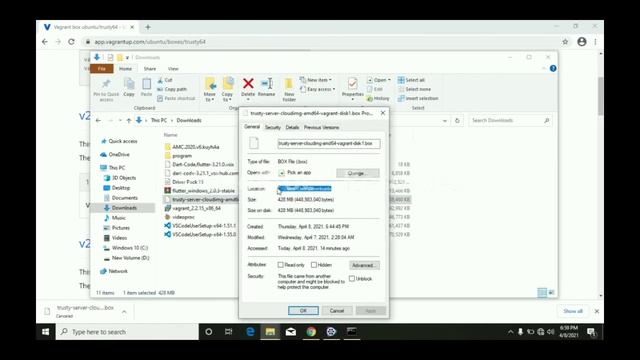Image resolution: width=640 pixels, height=360 pixels.
Task: Expand the download item chevron in Chrome
Action: point(124,312)
